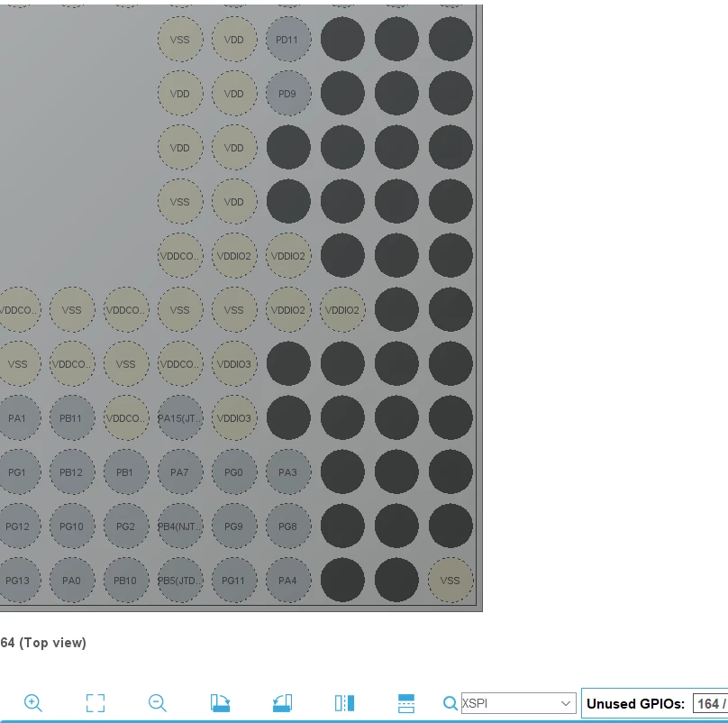Zoom out of the pinout view
The height and width of the screenshot is (723, 728).
tap(158, 703)
